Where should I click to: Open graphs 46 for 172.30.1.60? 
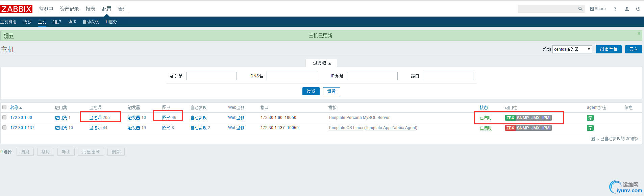166,118
